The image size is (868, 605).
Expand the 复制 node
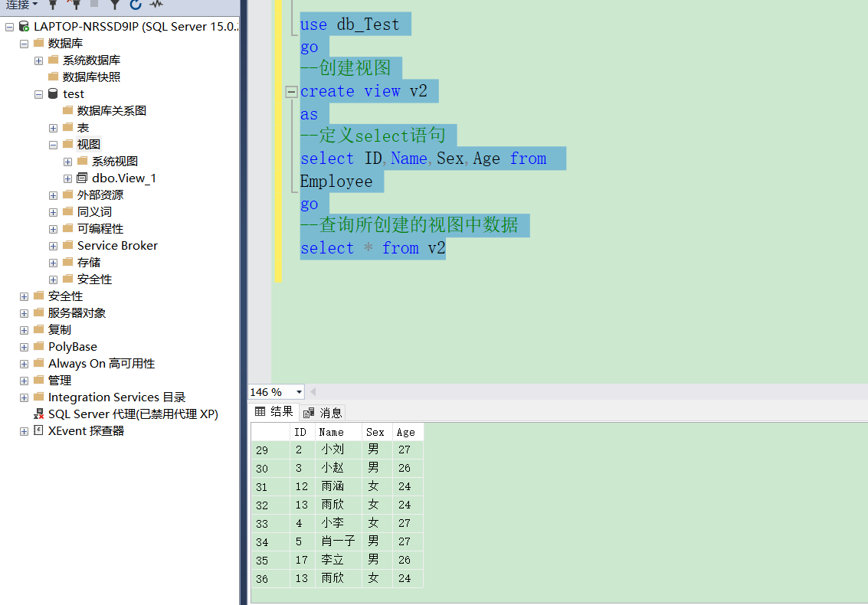[x=24, y=331]
